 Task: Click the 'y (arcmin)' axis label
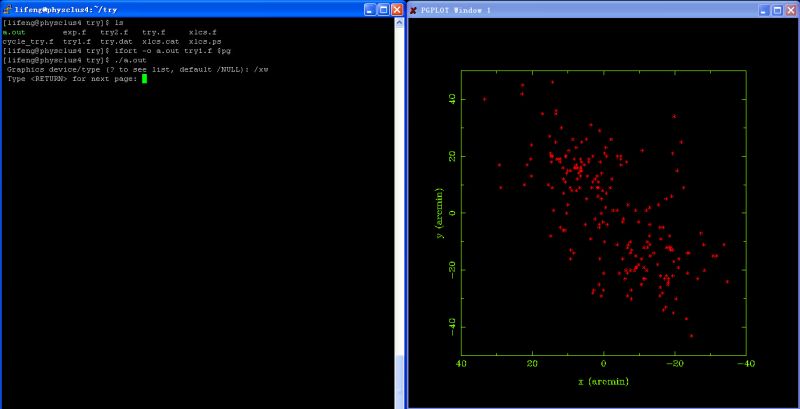click(x=440, y=213)
